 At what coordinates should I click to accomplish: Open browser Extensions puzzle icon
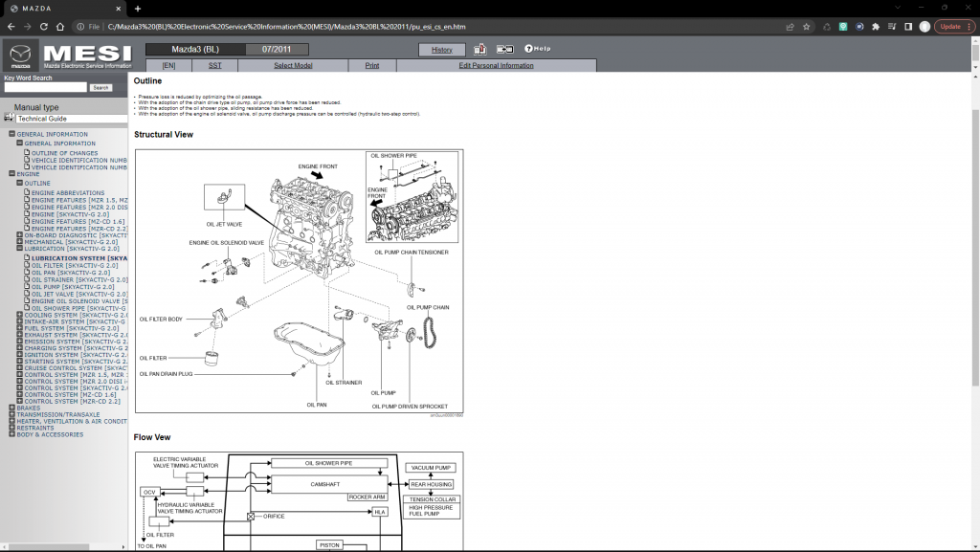click(874, 27)
